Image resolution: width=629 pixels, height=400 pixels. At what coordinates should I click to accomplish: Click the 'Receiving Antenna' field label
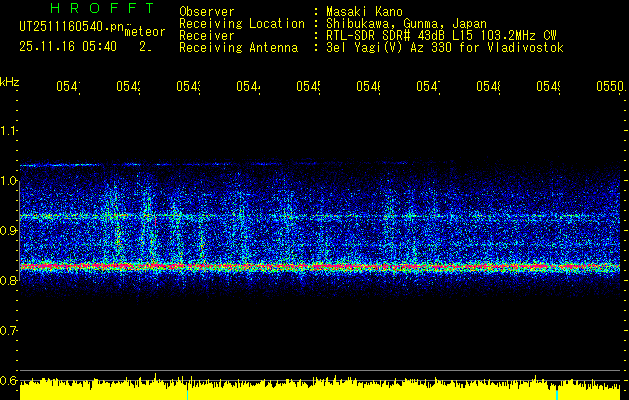[238, 48]
